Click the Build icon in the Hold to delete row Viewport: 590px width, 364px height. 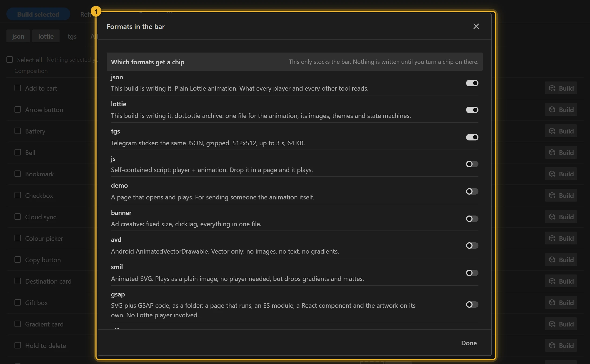[552, 346]
